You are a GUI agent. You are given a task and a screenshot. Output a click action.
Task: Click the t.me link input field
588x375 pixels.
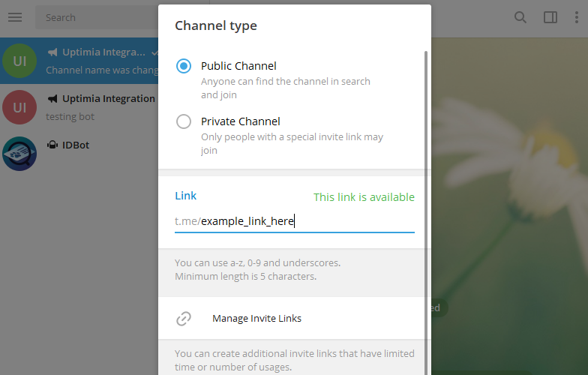click(x=300, y=220)
